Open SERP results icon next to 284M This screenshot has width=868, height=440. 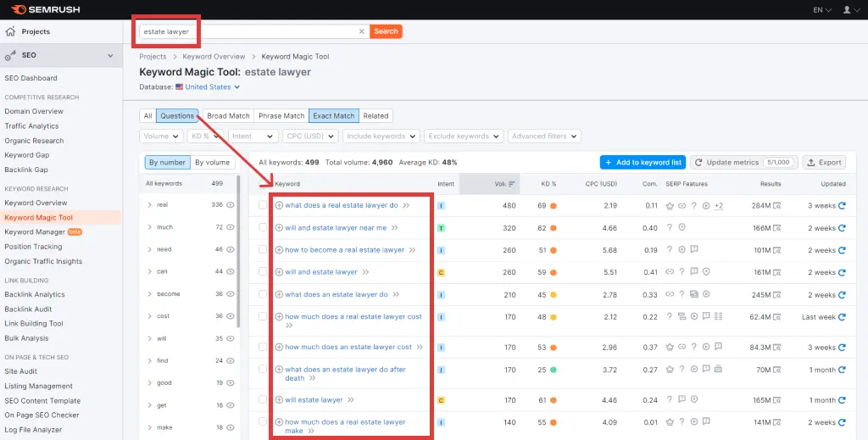777,206
